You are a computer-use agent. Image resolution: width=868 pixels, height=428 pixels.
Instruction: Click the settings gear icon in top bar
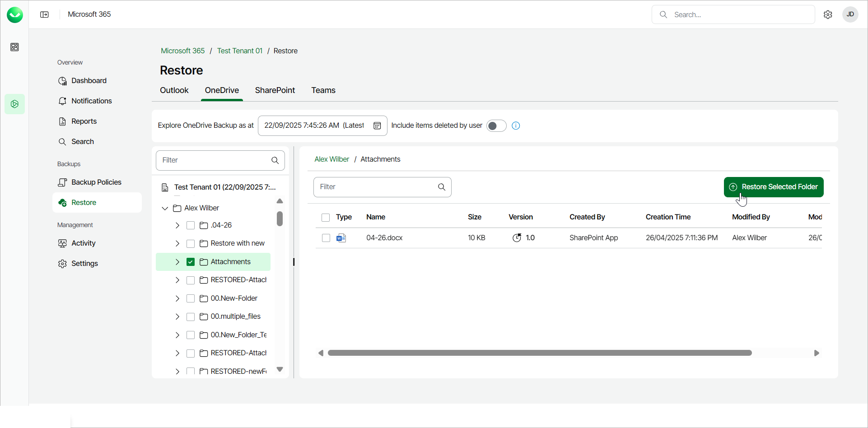(828, 14)
